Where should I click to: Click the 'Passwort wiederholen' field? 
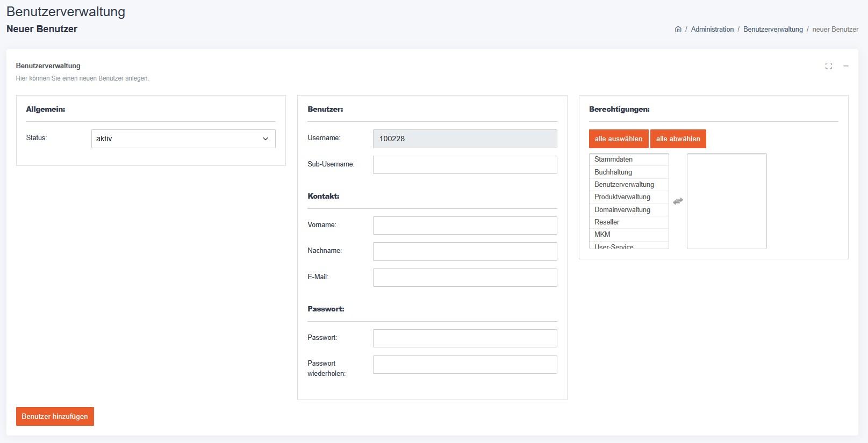tap(464, 365)
